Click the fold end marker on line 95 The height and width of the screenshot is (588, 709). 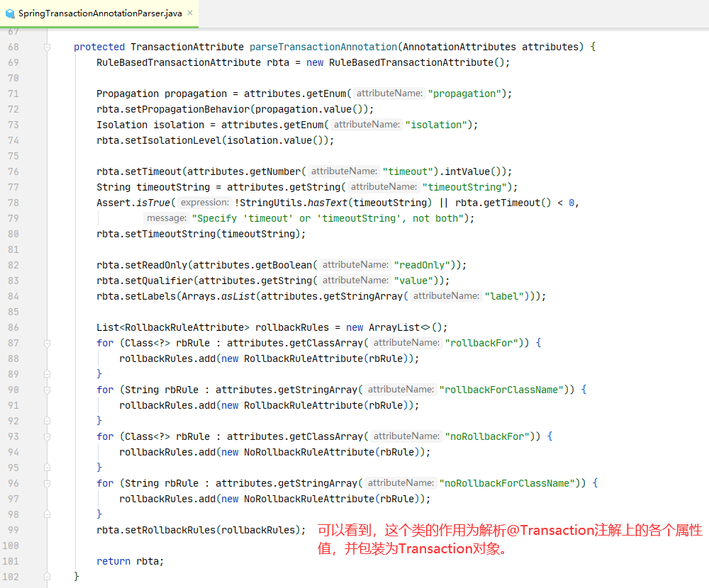click(x=47, y=468)
